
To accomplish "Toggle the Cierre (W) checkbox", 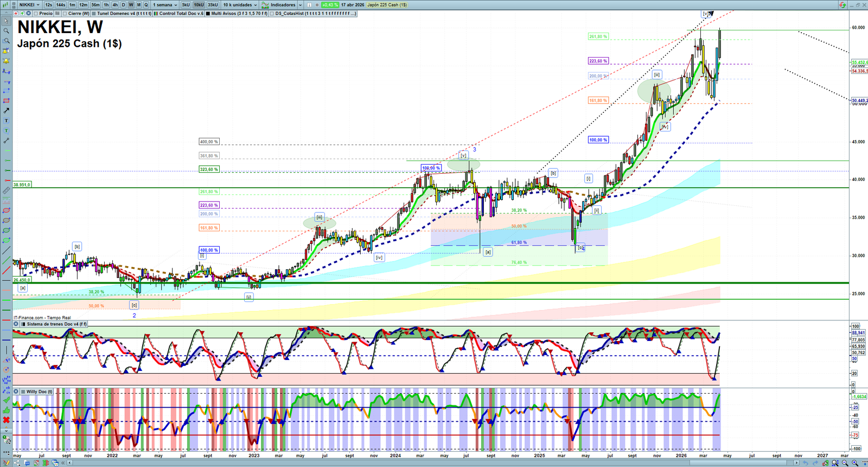I will click(x=65, y=14).
